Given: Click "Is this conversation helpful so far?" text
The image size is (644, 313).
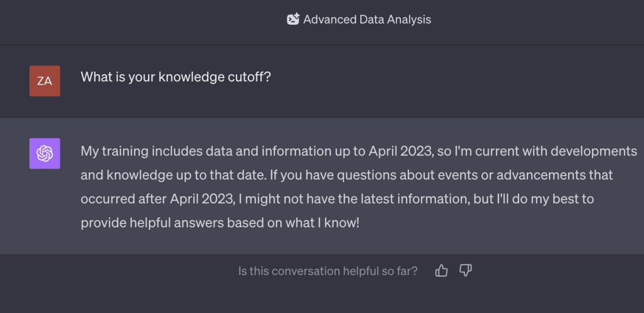Looking at the screenshot, I should pyautogui.click(x=328, y=271).
